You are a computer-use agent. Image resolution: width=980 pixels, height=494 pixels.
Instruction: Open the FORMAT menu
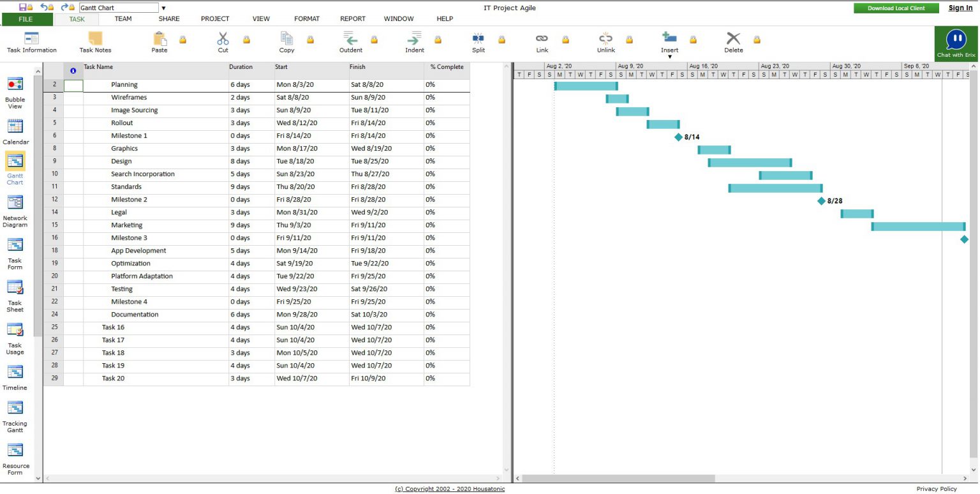tap(307, 19)
